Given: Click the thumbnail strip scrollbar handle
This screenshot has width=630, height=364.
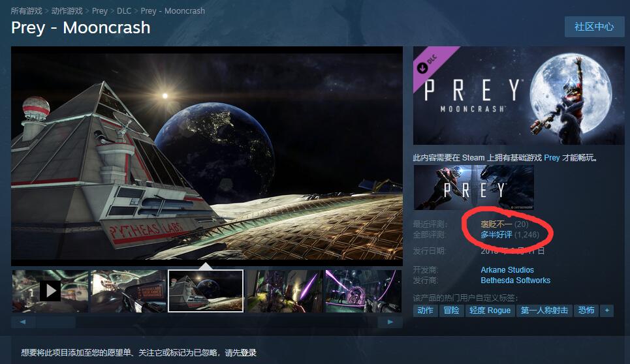Looking at the screenshot, I should point(55,322).
